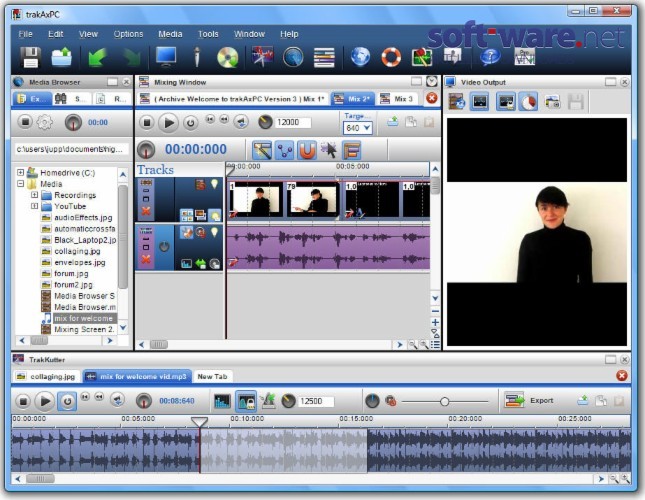
Task: Click the spectrum icon on audio track
Action: coord(186,264)
